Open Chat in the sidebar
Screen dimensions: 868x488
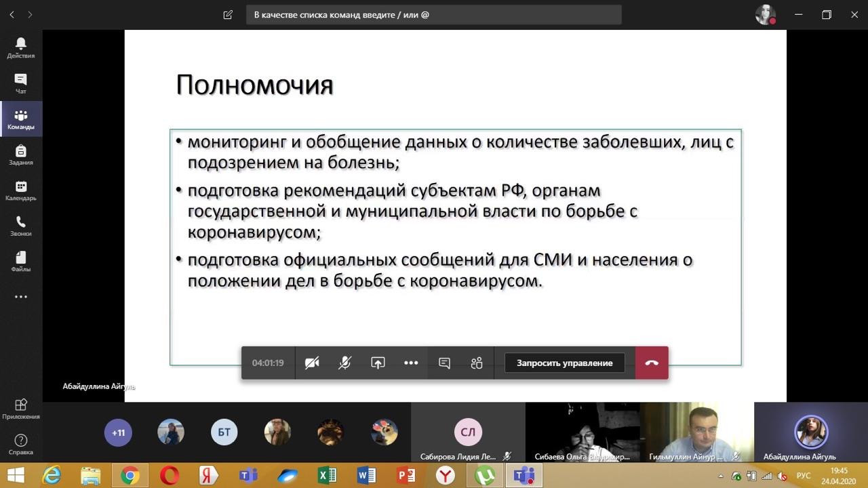point(20,83)
